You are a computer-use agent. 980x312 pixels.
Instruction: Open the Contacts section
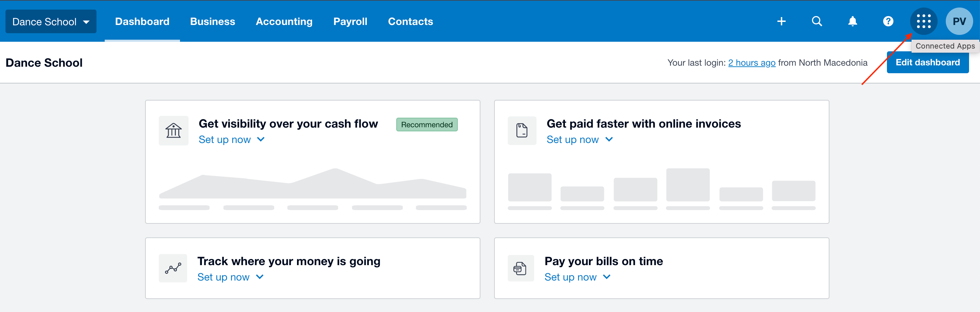tap(411, 21)
